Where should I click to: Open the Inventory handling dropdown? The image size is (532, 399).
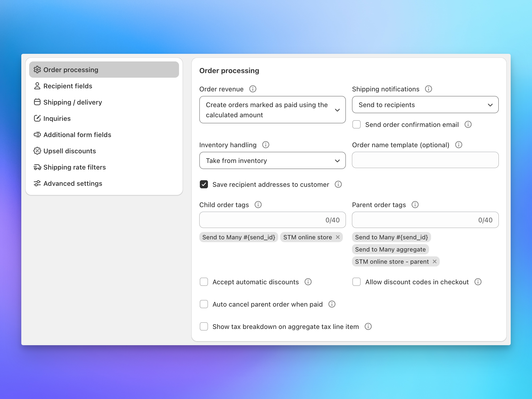point(272,160)
